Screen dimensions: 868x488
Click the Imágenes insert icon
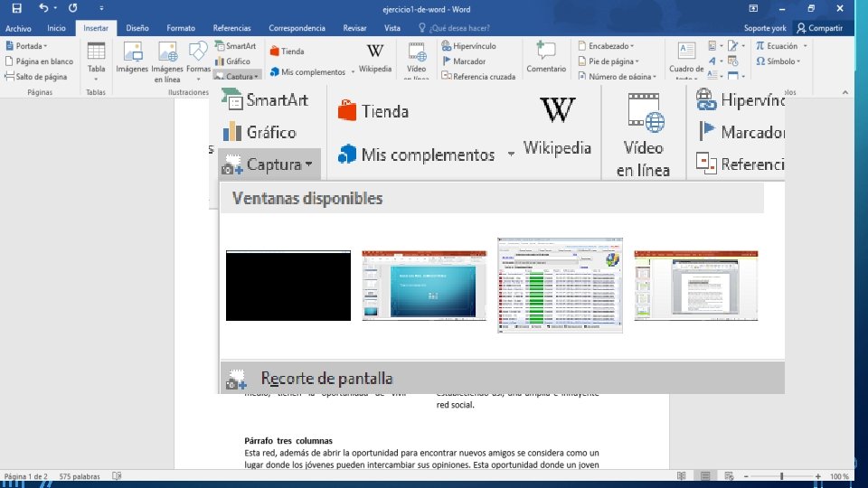pyautogui.click(x=132, y=58)
